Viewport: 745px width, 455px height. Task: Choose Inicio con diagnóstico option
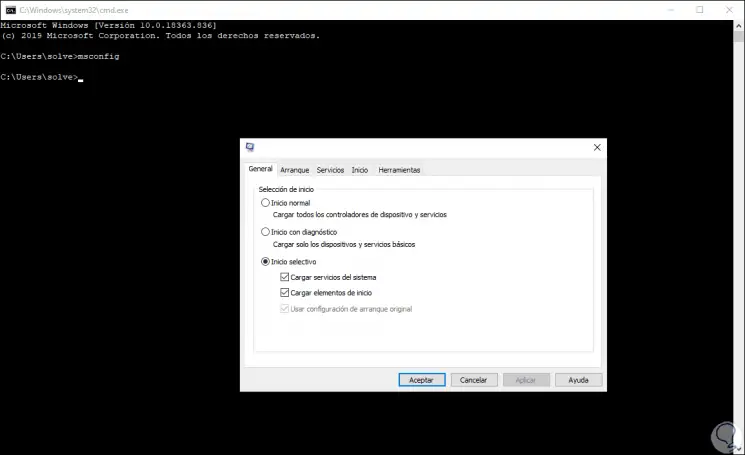point(265,232)
